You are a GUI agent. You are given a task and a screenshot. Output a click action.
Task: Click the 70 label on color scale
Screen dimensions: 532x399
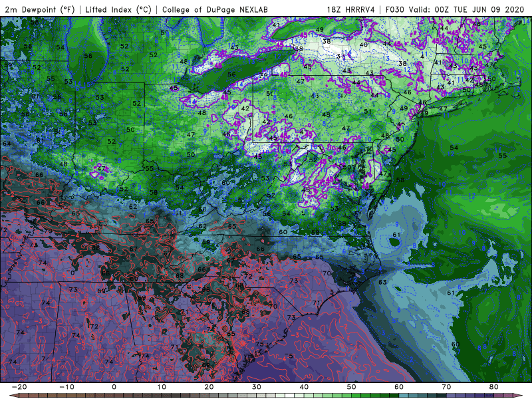coord(446,387)
